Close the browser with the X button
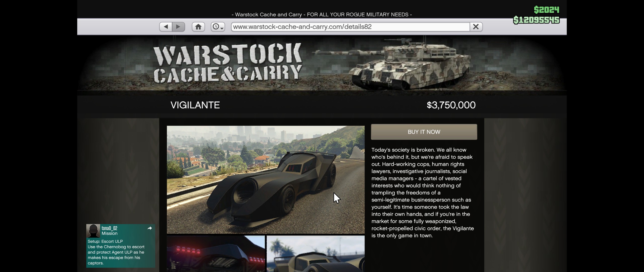The width and height of the screenshot is (644, 272). coord(476,27)
